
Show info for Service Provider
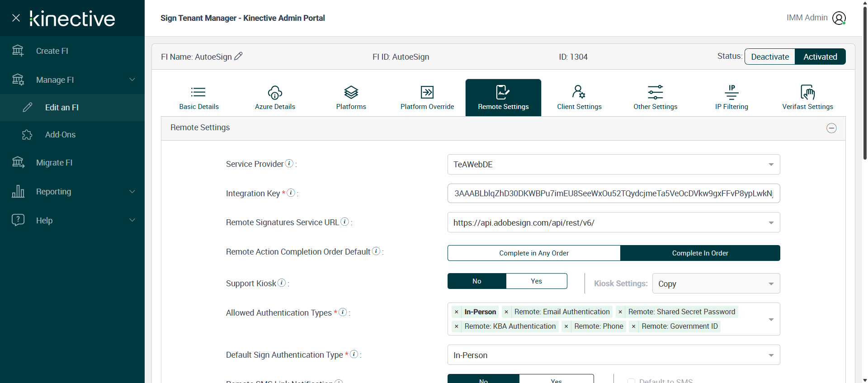289,163
